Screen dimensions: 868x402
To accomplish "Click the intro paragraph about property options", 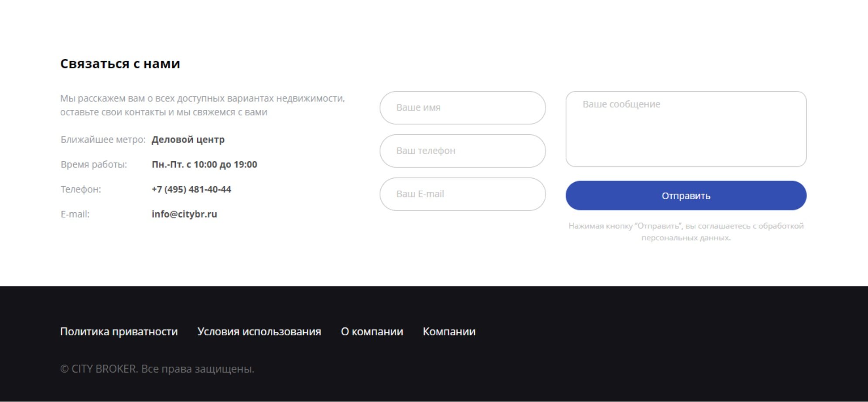I will [x=202, y=105].
